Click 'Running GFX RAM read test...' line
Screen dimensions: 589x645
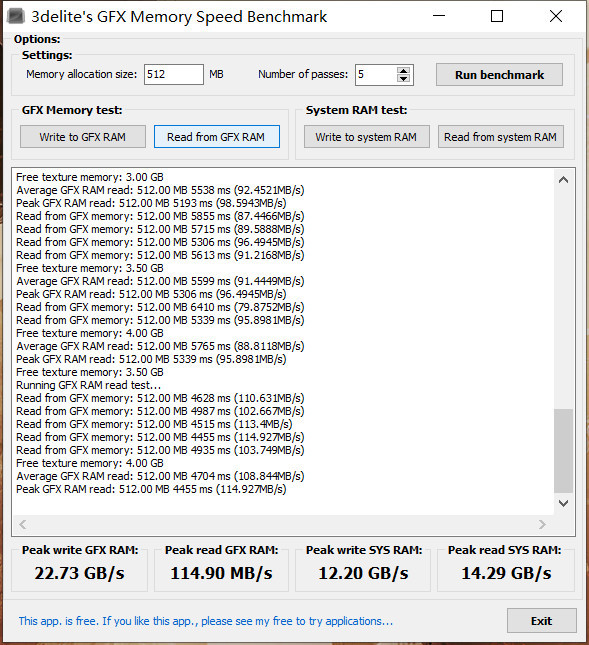(x=88, y=385)
